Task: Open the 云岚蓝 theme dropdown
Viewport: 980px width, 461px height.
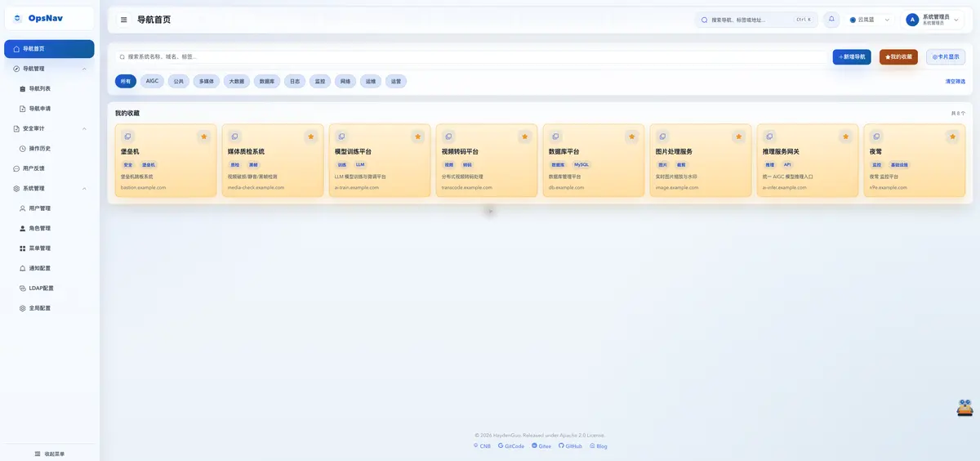Action: tap(870, 20)
